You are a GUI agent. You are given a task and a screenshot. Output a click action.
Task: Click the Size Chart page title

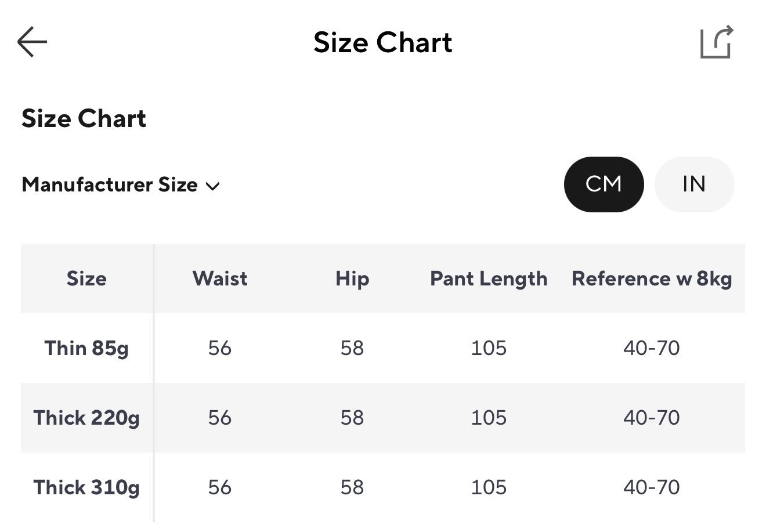tap(383, 42)
